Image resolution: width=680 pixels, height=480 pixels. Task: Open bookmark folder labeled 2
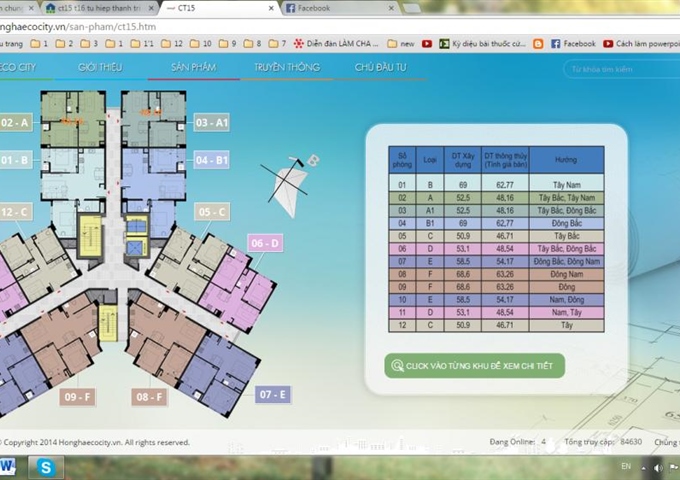[x=64, y=44]
